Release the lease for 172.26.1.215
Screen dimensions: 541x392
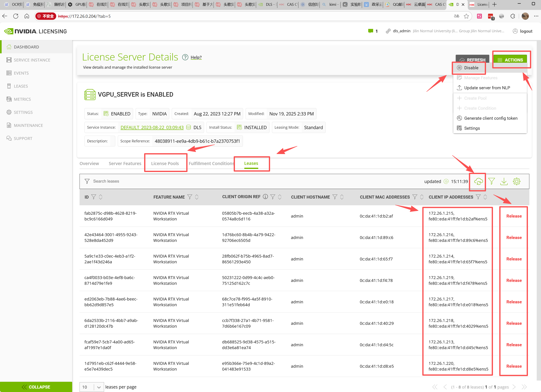(514, 216)
